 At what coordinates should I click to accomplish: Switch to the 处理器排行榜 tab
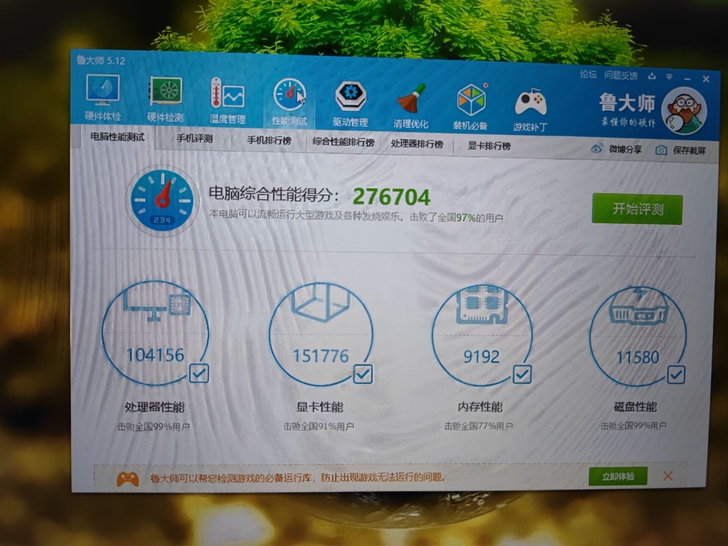(416, 143)
